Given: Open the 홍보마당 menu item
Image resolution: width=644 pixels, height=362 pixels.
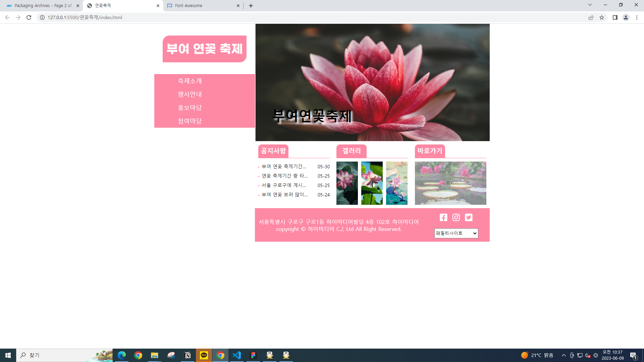Looking at the screenshot, I should coord(190,108).
